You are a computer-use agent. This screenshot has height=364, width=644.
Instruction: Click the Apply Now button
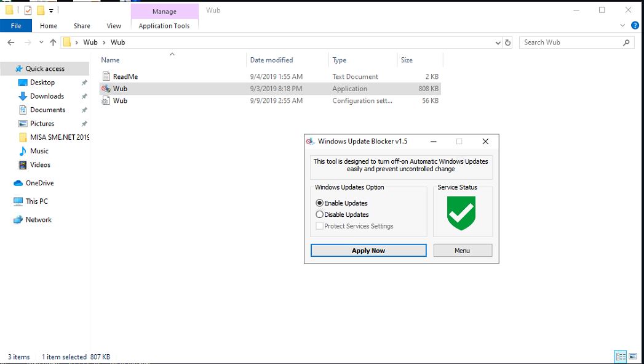point(368,251)
